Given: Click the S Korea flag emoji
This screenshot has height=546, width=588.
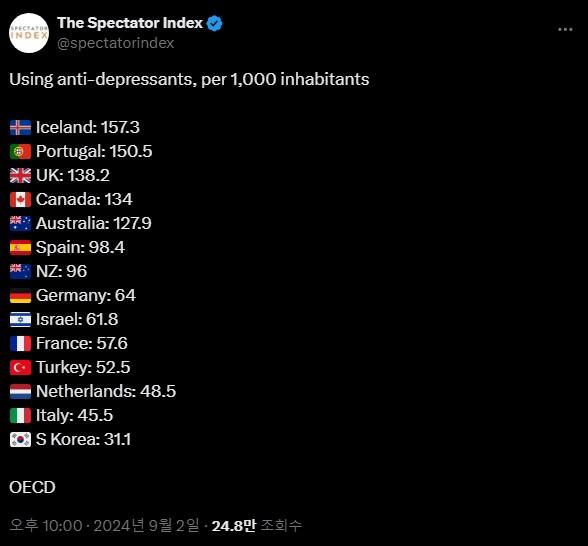Looking at the screenshot, I should [x=20, y=440].
